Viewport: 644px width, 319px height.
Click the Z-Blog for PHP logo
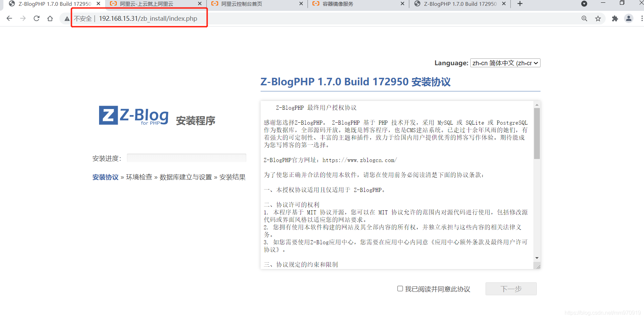(134, 116)
